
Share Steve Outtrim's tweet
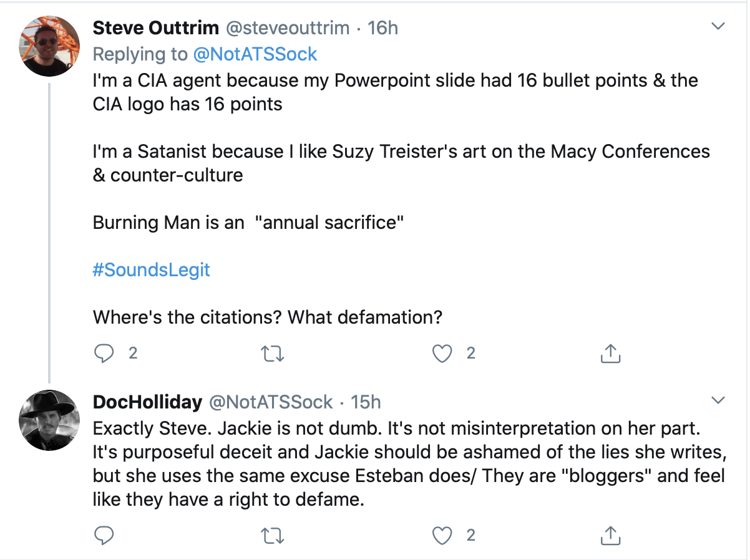tap(610, 354)
